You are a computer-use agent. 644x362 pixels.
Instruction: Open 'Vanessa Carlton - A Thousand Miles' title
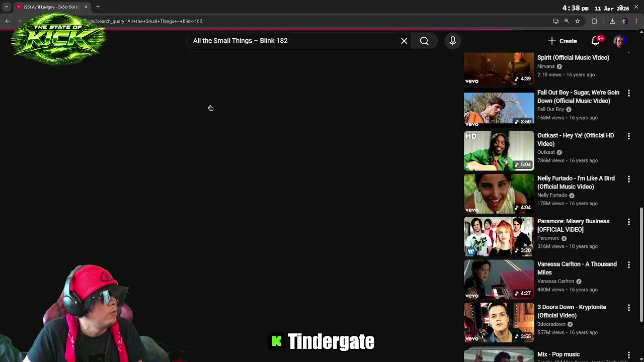(577, 268)
